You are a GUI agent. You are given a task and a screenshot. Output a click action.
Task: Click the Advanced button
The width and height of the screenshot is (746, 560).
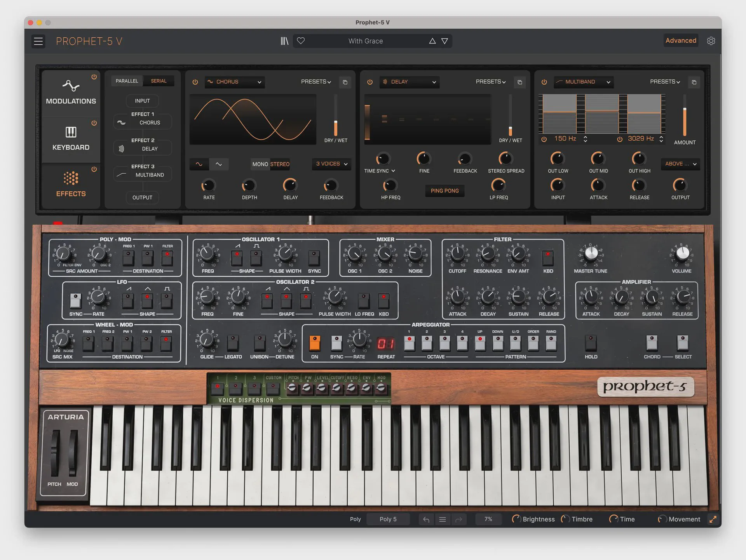pyautogui.click(x=681, y=40)
